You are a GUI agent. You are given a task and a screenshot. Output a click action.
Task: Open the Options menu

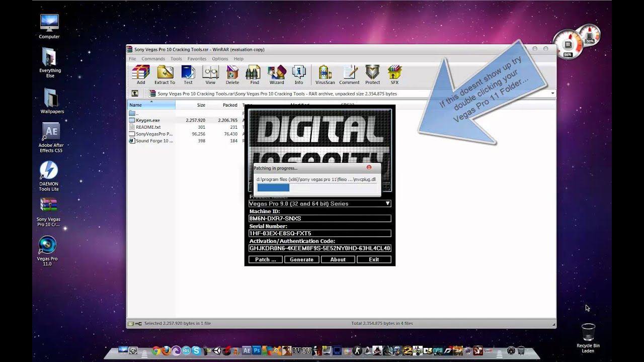(x=220, y=59)
